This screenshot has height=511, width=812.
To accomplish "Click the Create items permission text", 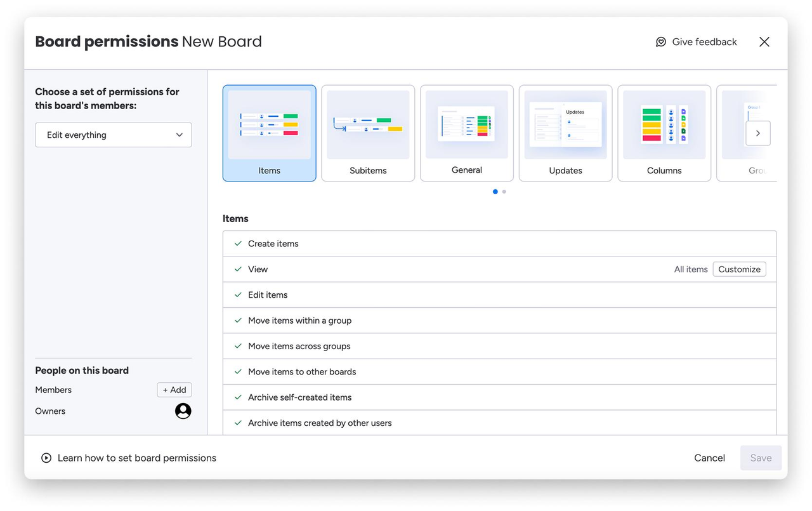I will 273,244.
